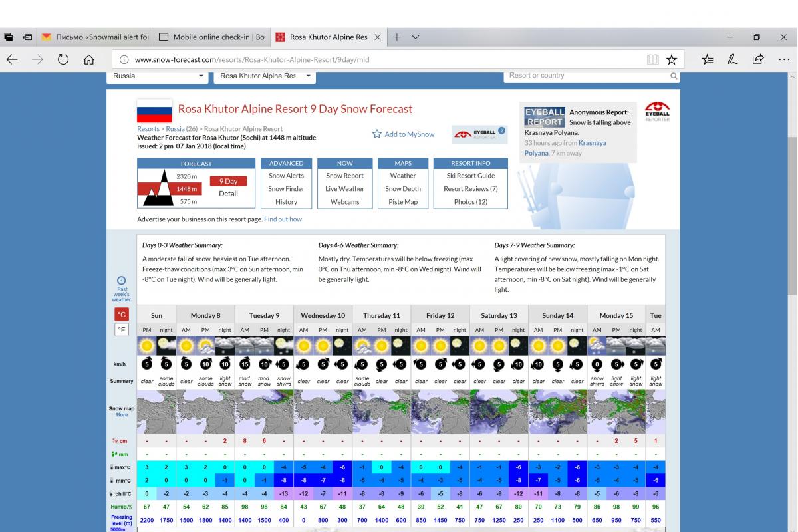Switch temperature units to °C
This screenshot has width=798, height=532.
[x=122, y=315]
